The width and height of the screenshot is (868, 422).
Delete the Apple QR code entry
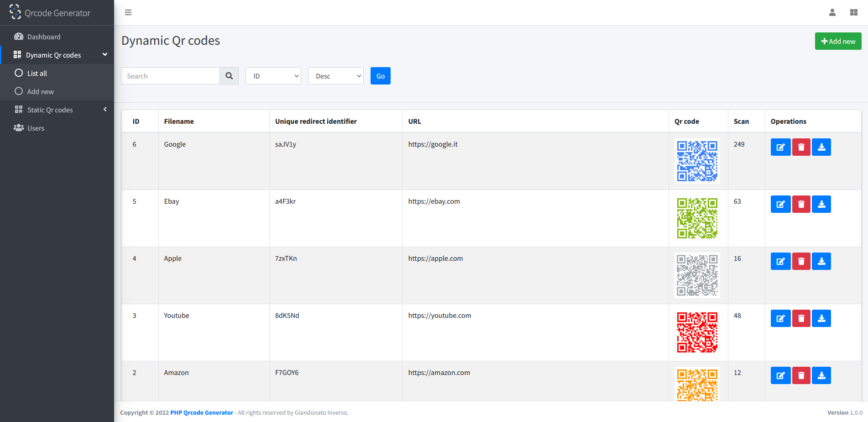801,261
